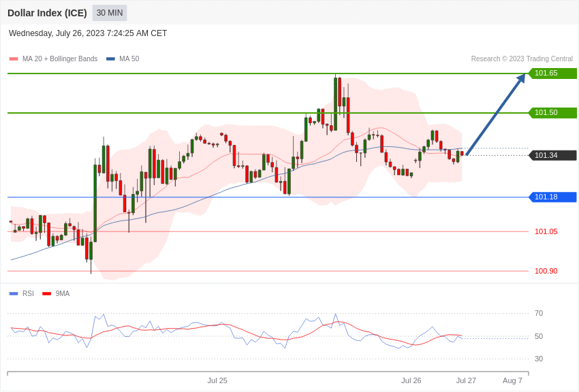This screenshot has width=579, height=392.
Task: Click the chart timestamp text line
Action: pyautogui.click(x=88, y=33)
